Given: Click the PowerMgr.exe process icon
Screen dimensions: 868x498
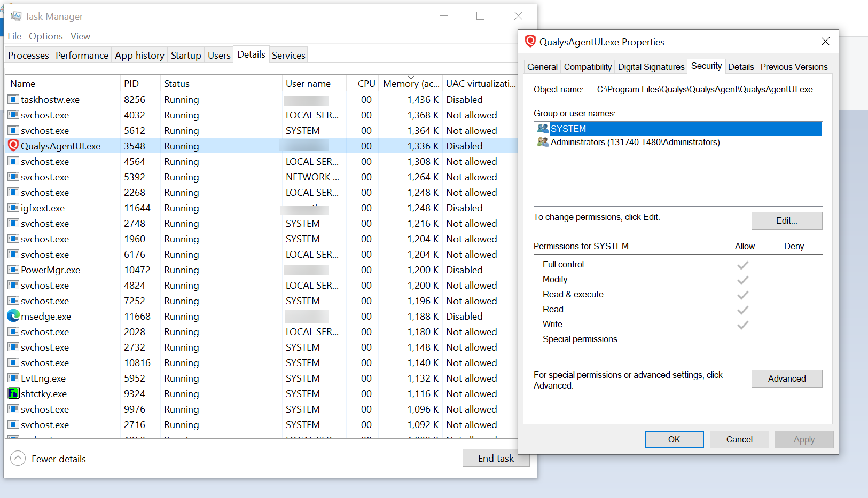Looking at the screenshot, I should point(13,270).
